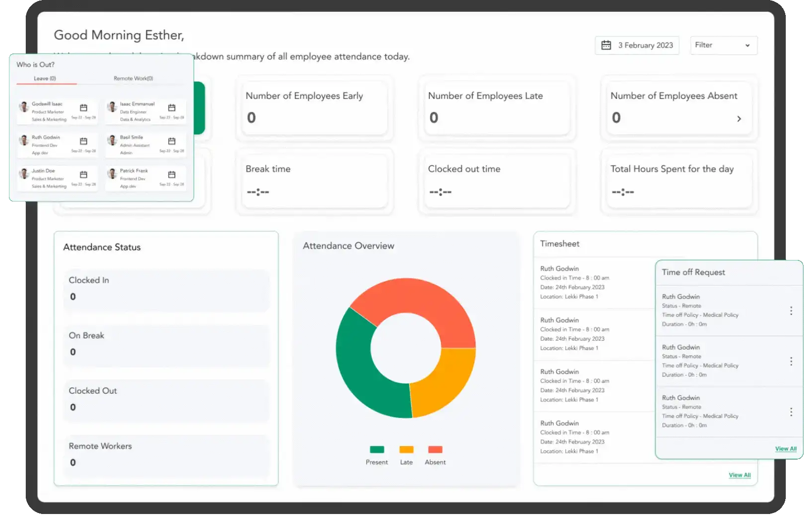
Task: Click calendar icon on Isaac Emmanuel's leave card
Action: pyautogui.click(x=172, y=107)
